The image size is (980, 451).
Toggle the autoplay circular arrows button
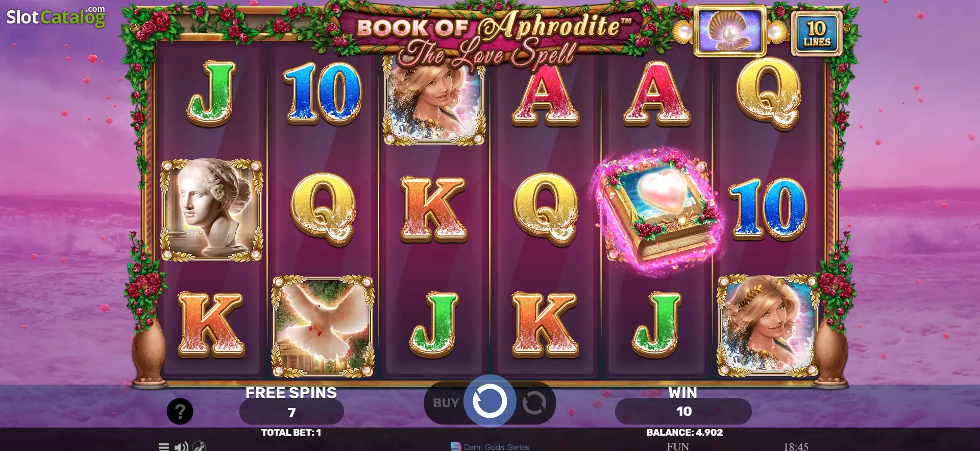pos(534,402)
